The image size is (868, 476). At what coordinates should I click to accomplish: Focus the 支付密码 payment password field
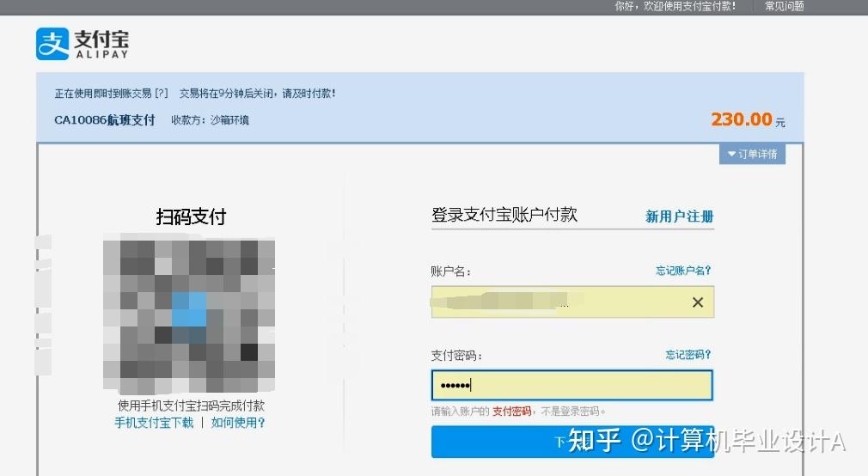point(572,385)
